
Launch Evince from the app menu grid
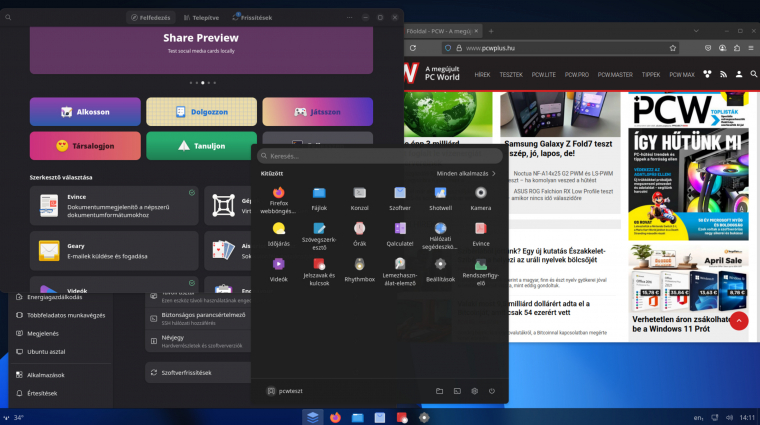[x=481, y=235]
